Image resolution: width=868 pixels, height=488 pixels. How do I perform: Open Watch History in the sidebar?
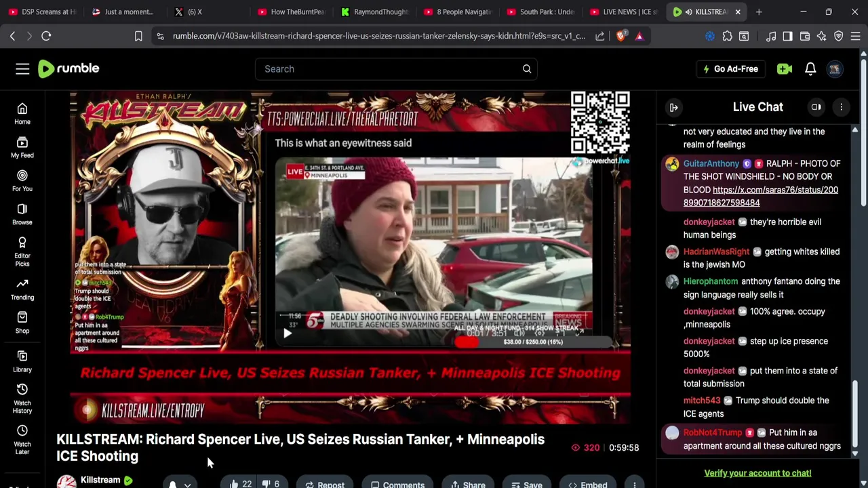(22, 399)
